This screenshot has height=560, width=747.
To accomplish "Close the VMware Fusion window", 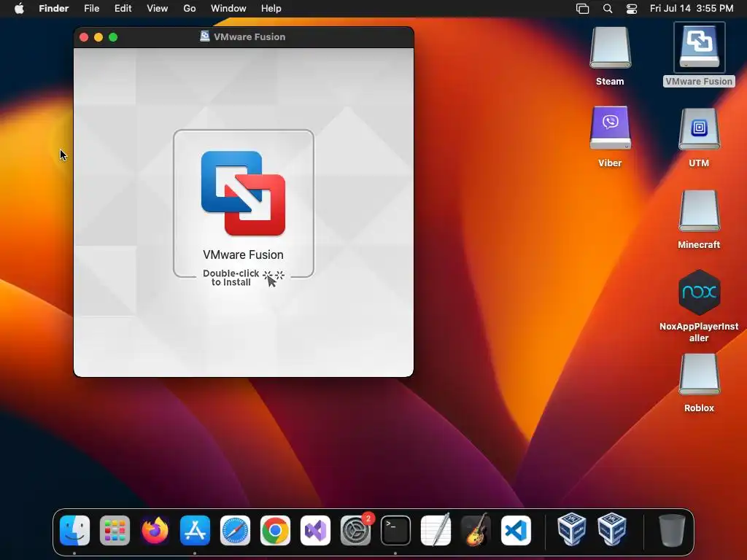I will (84, 37).
